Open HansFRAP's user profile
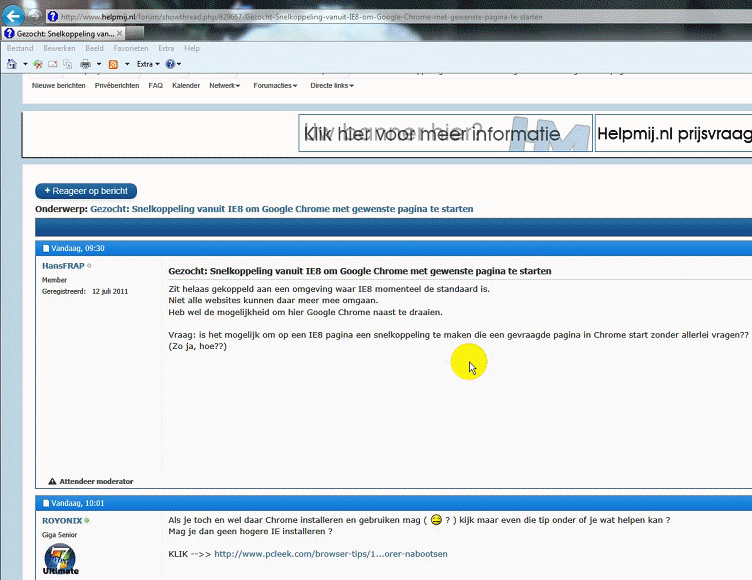 pos(63,266)
